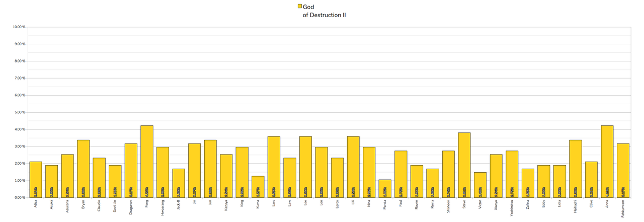The image size is (644, 222).
Task: Select the Lee bar
Action: point(305,167)
